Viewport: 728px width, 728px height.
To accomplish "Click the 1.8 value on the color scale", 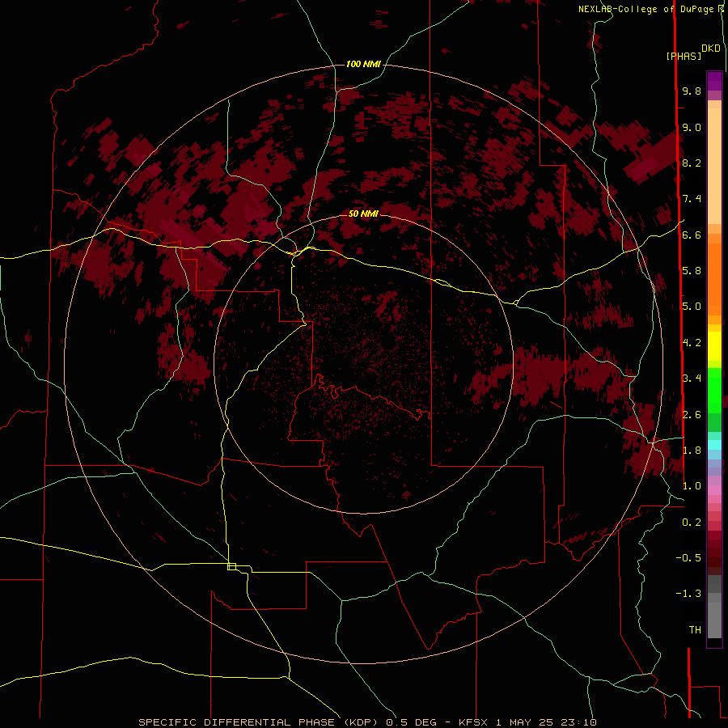I will (x=692, y=451).
